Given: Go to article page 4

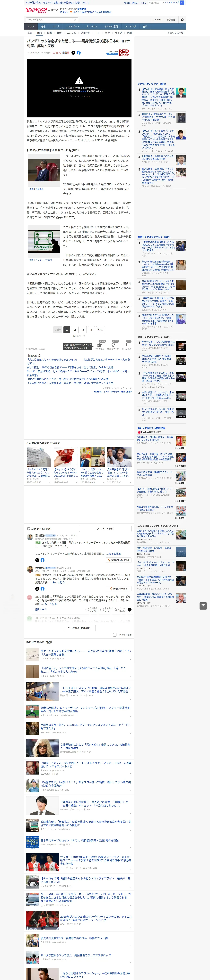Looking at the screenshot, I should pos(91,329).
